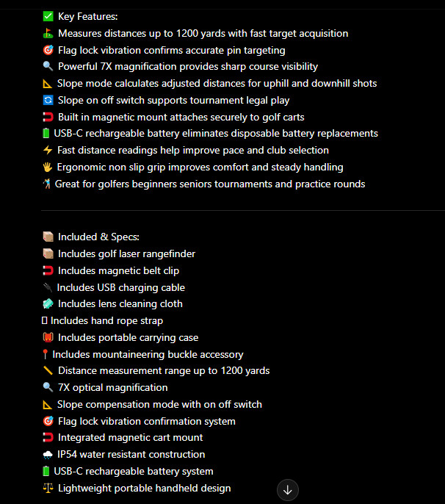Click the balance scale emoji beside Lightweight portable design
The image size is (445, 504).
[x=48, y=488]
